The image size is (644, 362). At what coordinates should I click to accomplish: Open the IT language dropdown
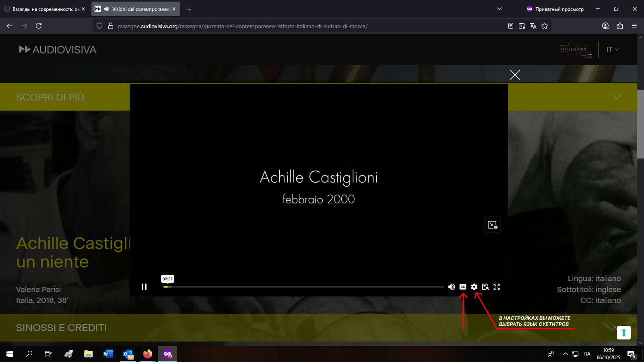point(612,49)
